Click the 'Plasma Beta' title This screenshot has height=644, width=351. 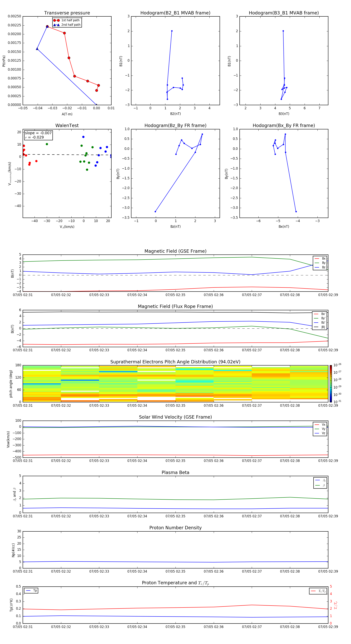(x=175, y=472)
